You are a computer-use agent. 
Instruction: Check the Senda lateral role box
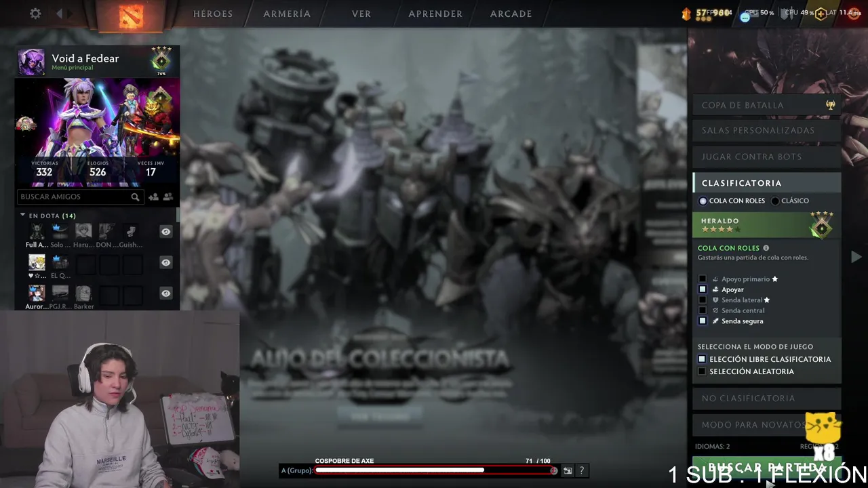tap(703, 300)
